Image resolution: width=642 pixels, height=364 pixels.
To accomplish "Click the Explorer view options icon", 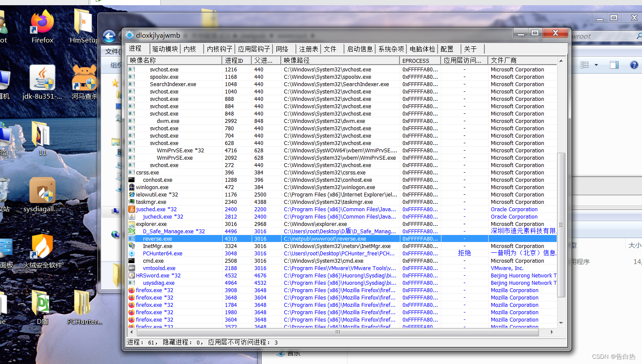I will pyautogui.click(x=585, y=65).
